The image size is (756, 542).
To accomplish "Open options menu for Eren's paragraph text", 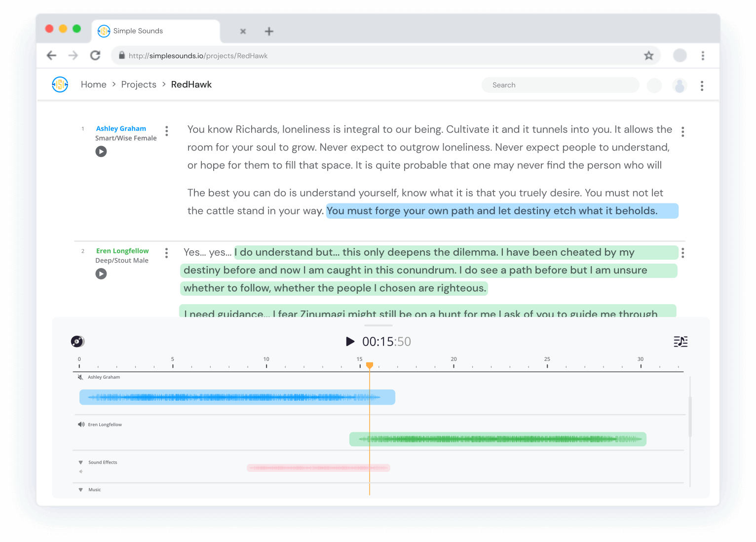I will point(682,253).
